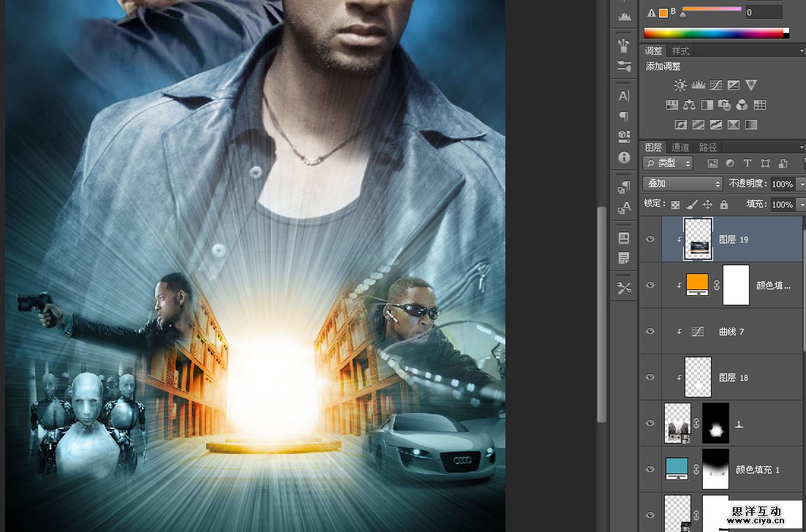The width and height of the screenshot is (806, 532).
Task: Open the layer filter 类型 dropdown
Action: (668, 164)
